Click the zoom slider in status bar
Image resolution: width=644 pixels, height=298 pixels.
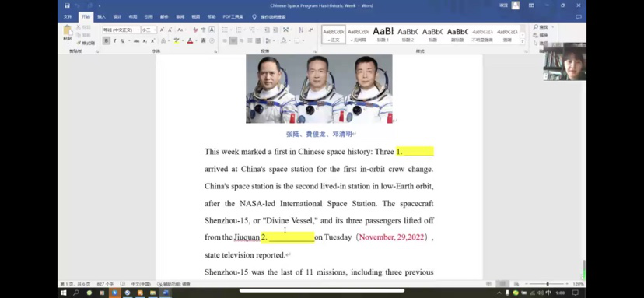(547, 284)
